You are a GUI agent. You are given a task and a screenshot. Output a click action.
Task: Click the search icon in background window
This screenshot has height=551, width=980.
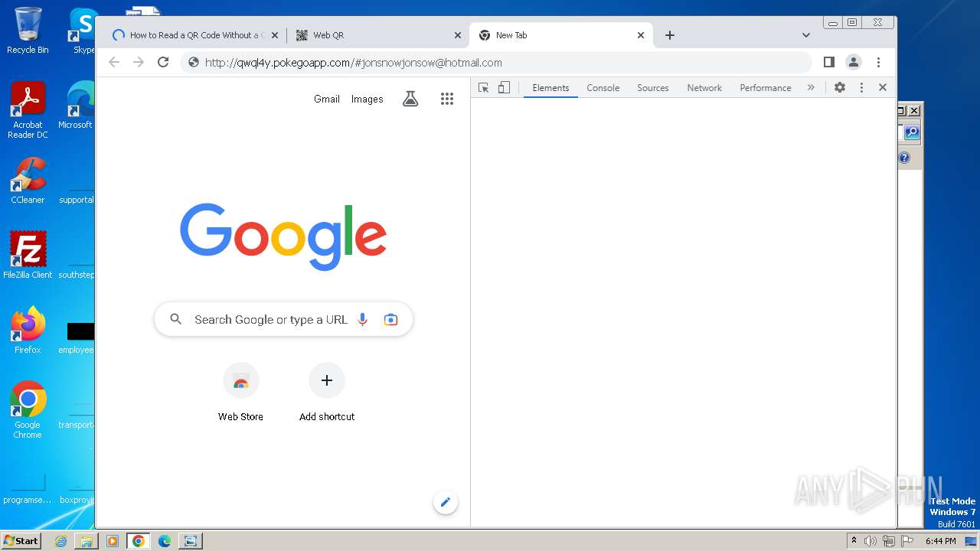[912, 132]
